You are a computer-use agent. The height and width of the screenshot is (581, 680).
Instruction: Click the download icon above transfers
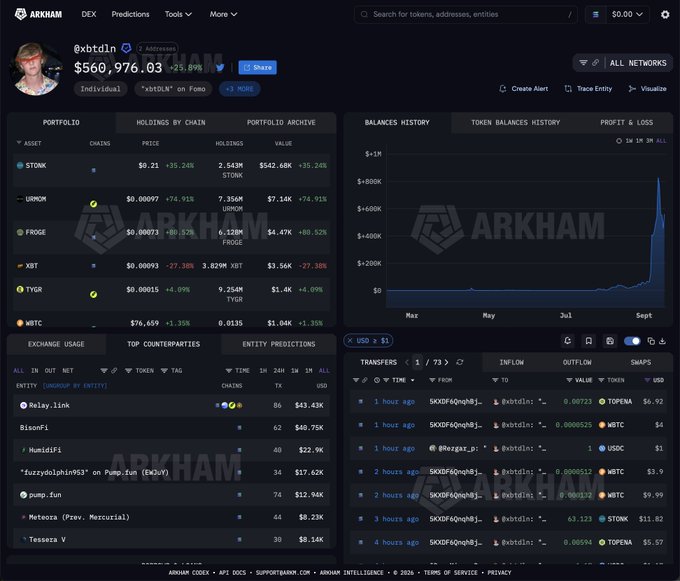(x=662, y=341)
